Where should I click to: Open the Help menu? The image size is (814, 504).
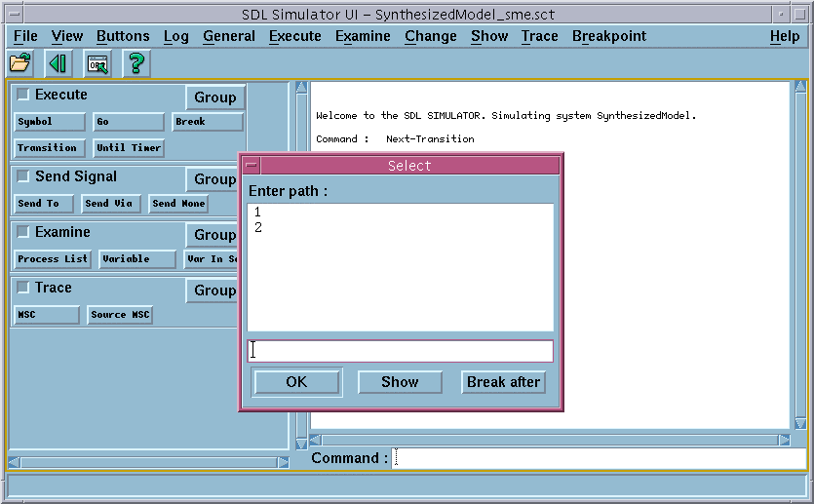(785, 36)
